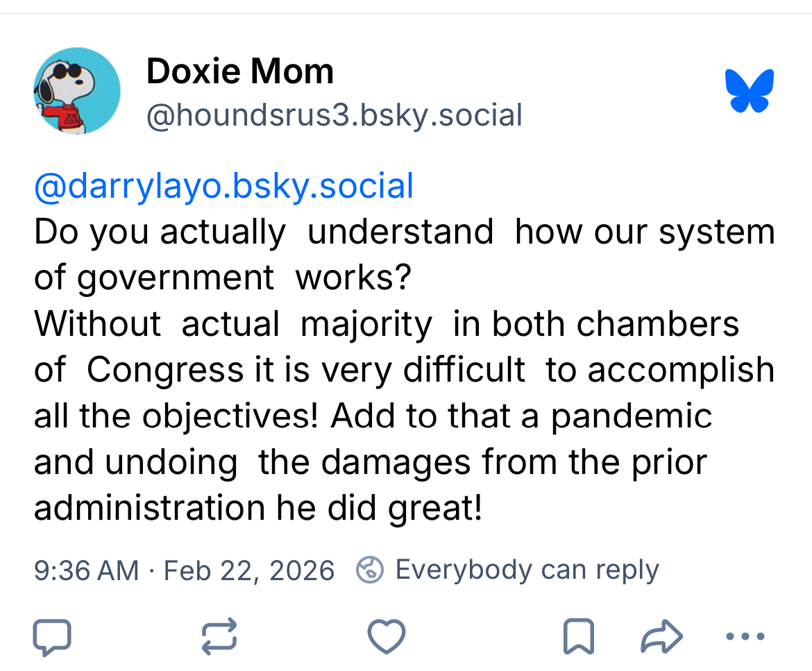
Task: Open the Doxie Mom display name
Action: 240,71
